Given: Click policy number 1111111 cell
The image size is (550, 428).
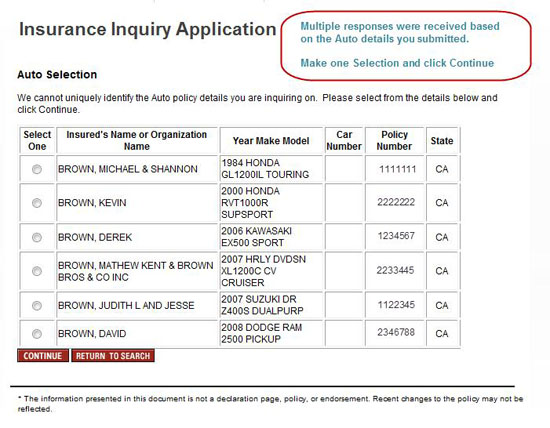Looking at the screenshot, I should 395,169.
